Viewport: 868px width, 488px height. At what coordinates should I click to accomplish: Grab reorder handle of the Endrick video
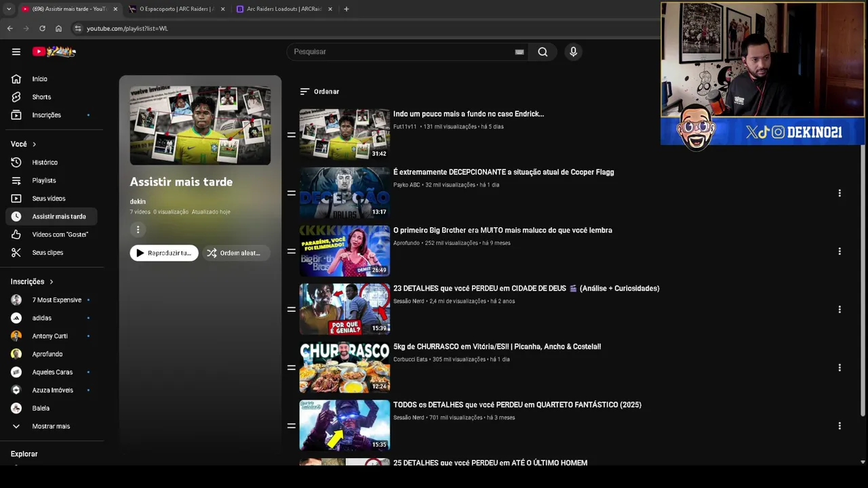(291, 135)
